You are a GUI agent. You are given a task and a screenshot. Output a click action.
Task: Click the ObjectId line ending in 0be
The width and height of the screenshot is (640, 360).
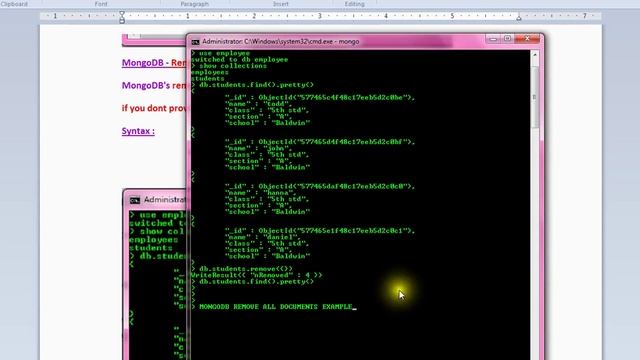tap(320, 98)
